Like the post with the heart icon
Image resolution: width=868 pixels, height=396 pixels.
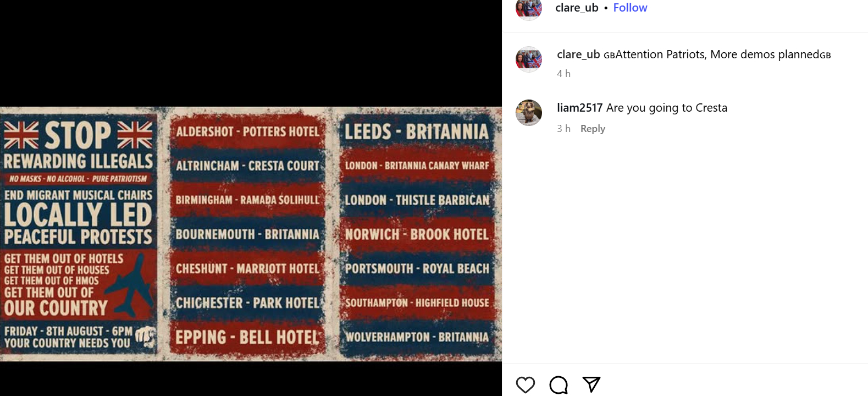pyautogui.click(x=525, y=384)
